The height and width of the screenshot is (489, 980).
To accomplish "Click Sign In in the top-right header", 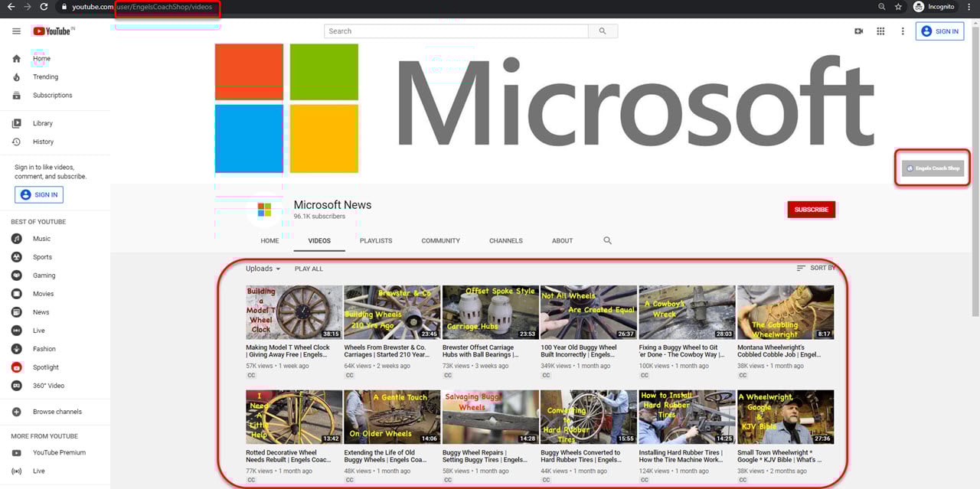I will tap(939, 31).
